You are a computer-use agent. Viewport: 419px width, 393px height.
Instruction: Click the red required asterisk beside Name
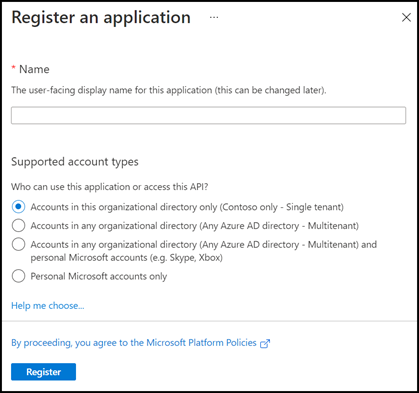coord(14,68)
